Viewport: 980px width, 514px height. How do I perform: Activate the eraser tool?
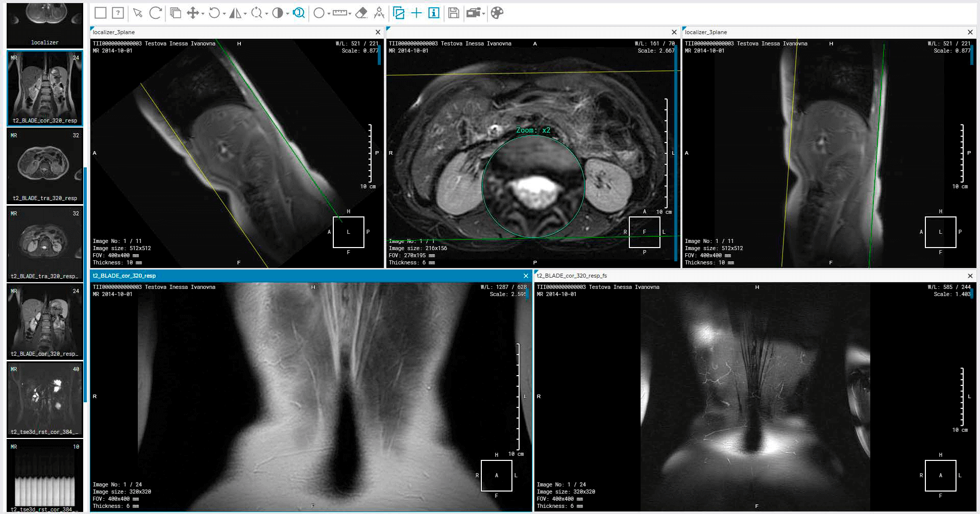coord(362,13)
